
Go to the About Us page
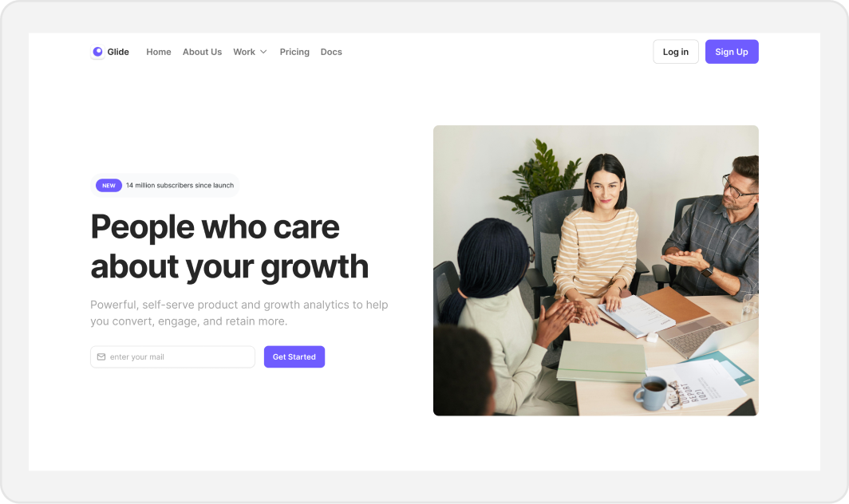point(202,52)
